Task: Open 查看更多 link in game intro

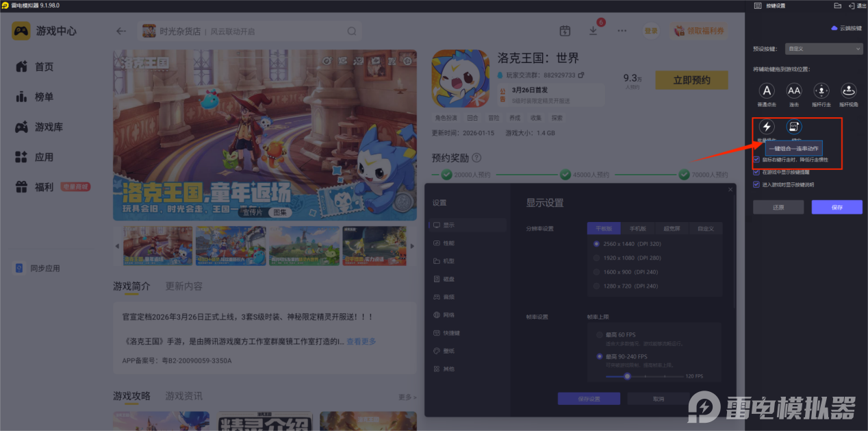Action: 361,341
